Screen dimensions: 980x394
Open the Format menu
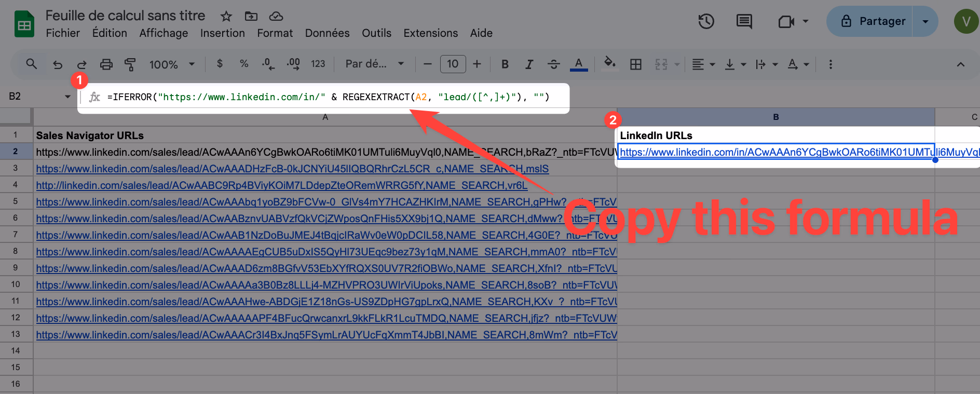pos(275,33)
